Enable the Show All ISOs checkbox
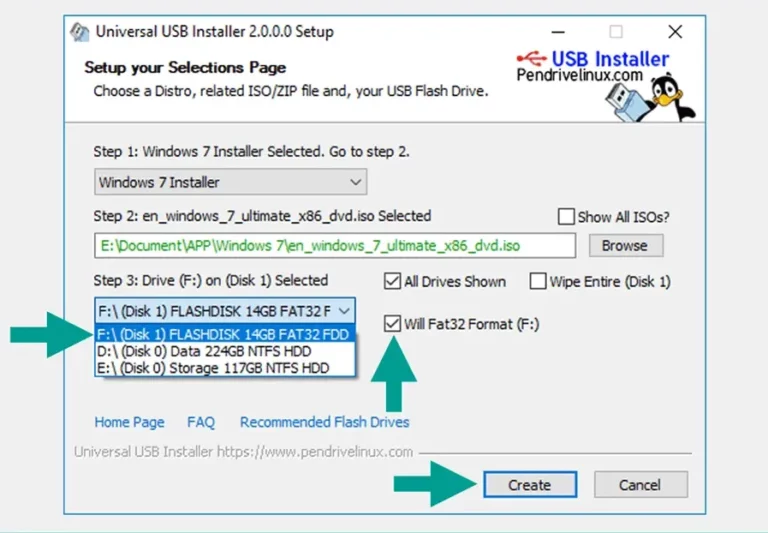This screenshot has width=768, height=533. [566, 217]
